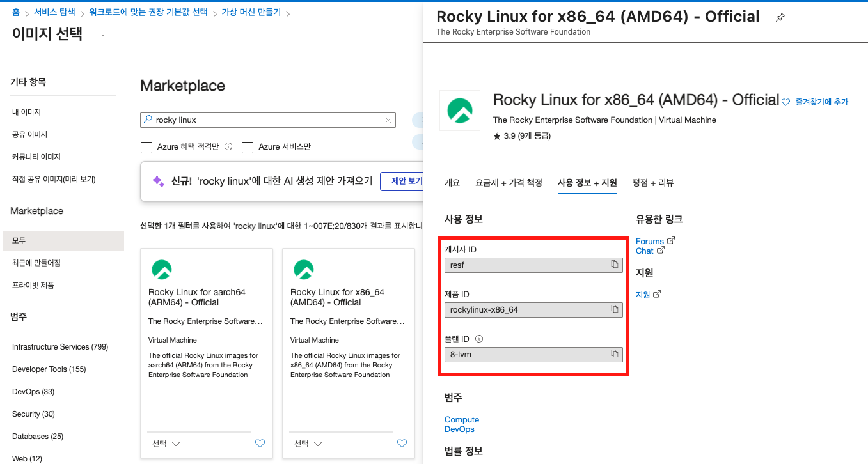
Task: Copy the 게시자 ID value "resf"
Action: tap(616, 265)
